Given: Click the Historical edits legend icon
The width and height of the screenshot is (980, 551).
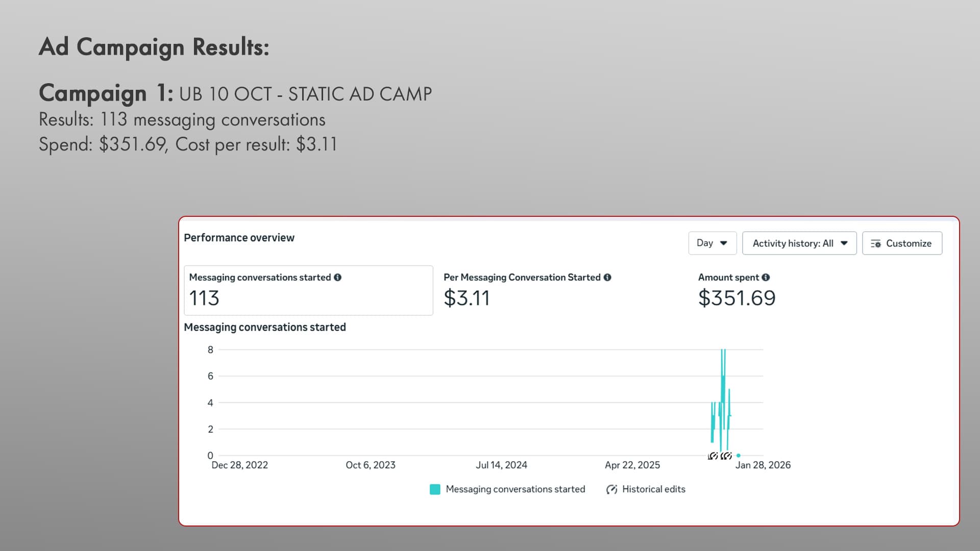Looking at the screenshot, I should point(611,490).
